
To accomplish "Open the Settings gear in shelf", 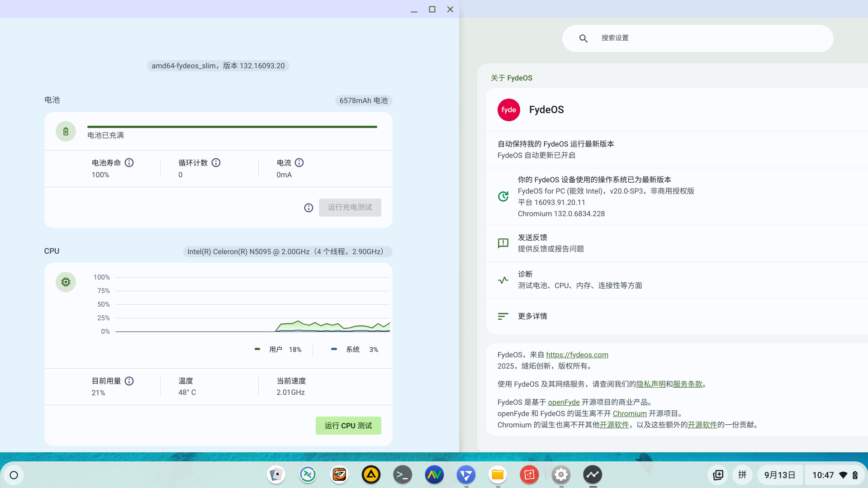I will pos(561,474).
